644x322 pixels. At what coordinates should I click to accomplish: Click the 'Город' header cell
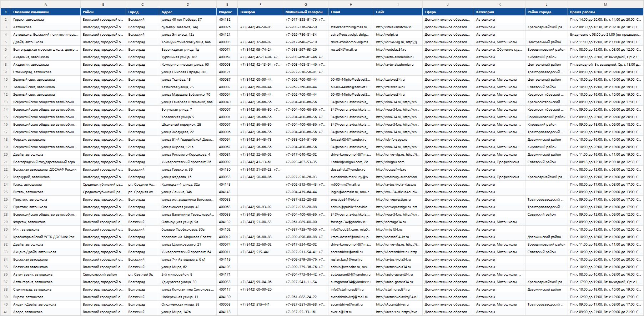click(x=142, y=12)
